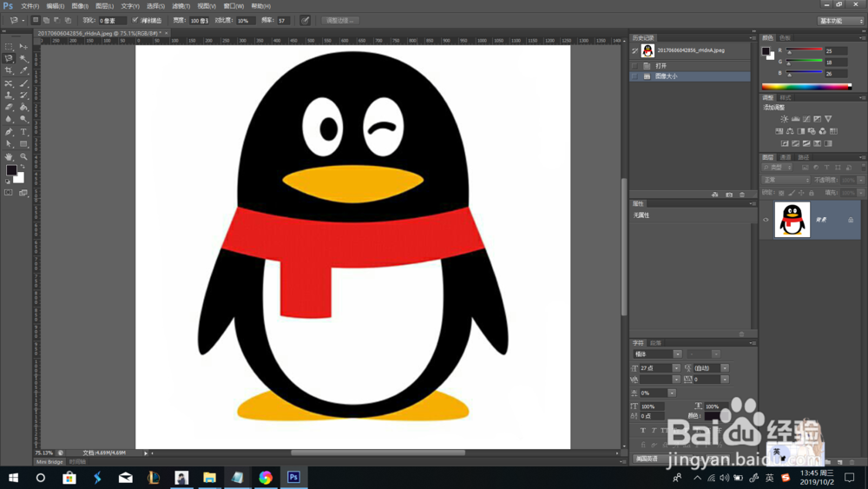Select the Hand tool
This screenshot has height=489, width=868.
pyautogui.click(x=9, y=156)
